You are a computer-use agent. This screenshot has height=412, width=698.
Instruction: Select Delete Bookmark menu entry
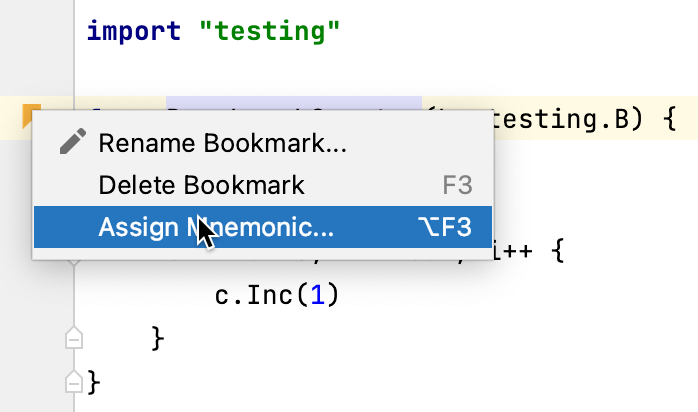pos(201,186)
